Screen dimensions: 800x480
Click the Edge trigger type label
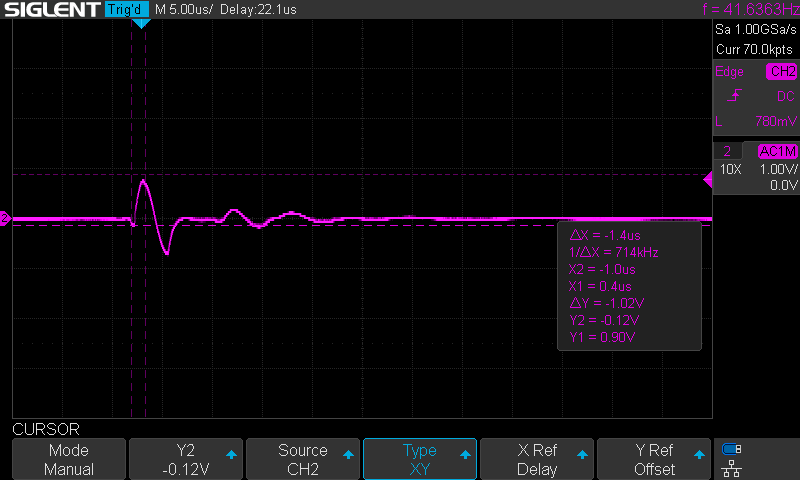(729, 71)
